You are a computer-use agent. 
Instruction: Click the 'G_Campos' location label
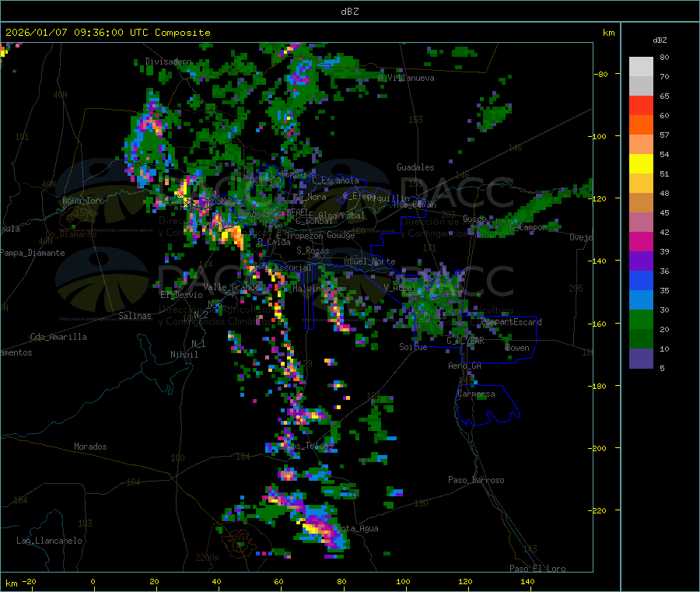pos(528,227)
